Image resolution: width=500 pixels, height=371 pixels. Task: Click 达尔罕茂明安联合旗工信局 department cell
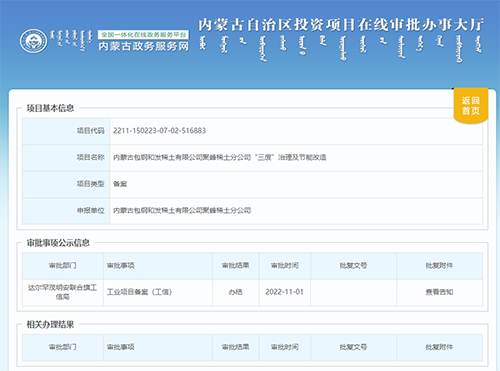[63, 292]
